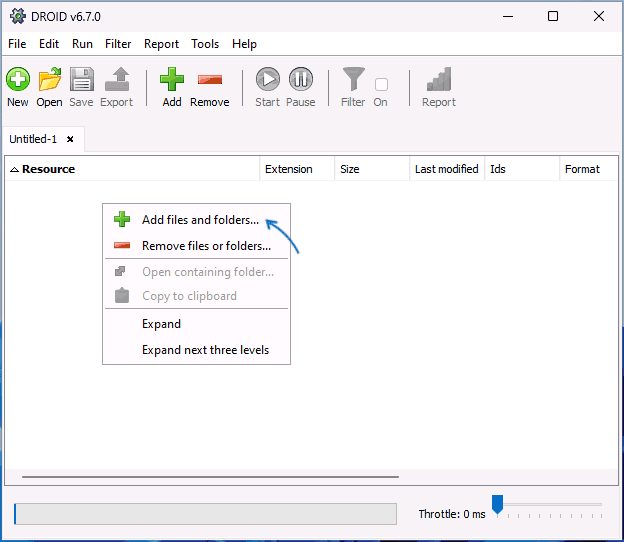Screen dimensions: 624x542
Task: Open the File menu
Action: 17,44
